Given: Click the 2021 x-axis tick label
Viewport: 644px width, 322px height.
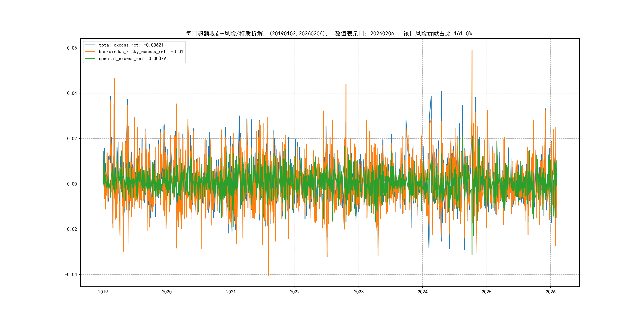Looking at the screenshot, I should [231, 292].
